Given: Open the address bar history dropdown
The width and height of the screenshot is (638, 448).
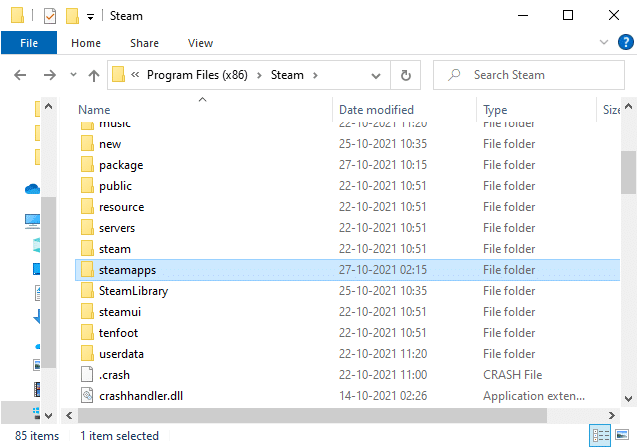Looking at the screenshot, I should point(376,76).
